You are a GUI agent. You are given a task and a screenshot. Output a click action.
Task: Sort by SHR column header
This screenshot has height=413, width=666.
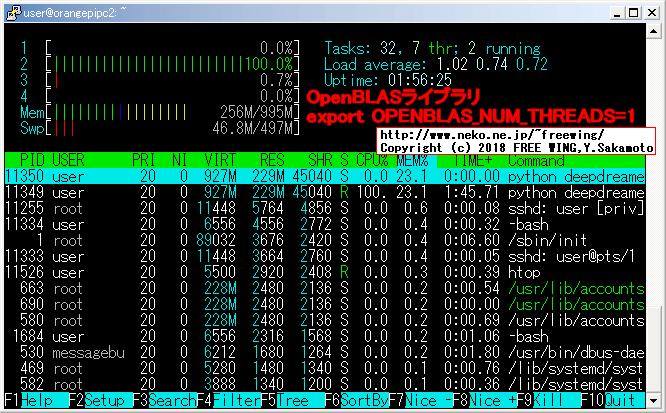pos(320,160)
